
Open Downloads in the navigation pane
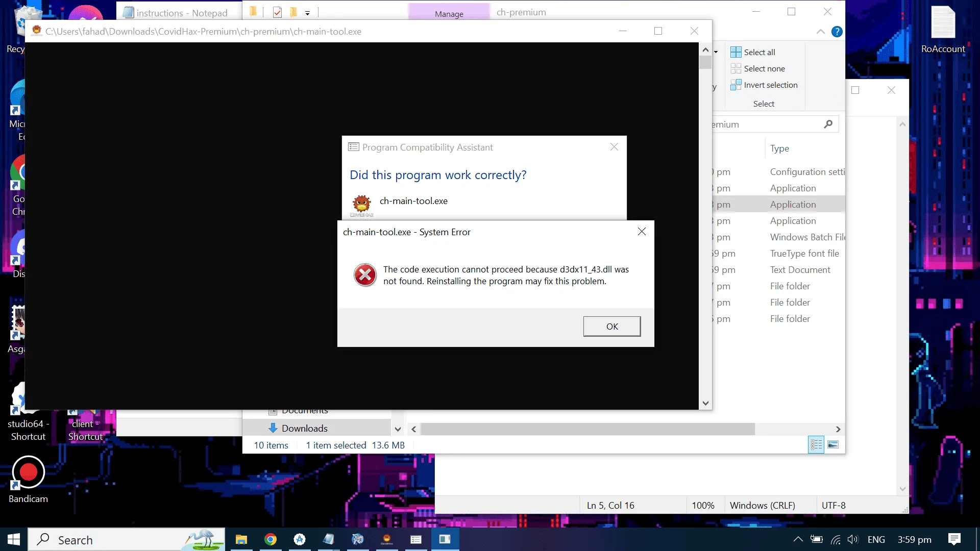click(x=305, y=428)
